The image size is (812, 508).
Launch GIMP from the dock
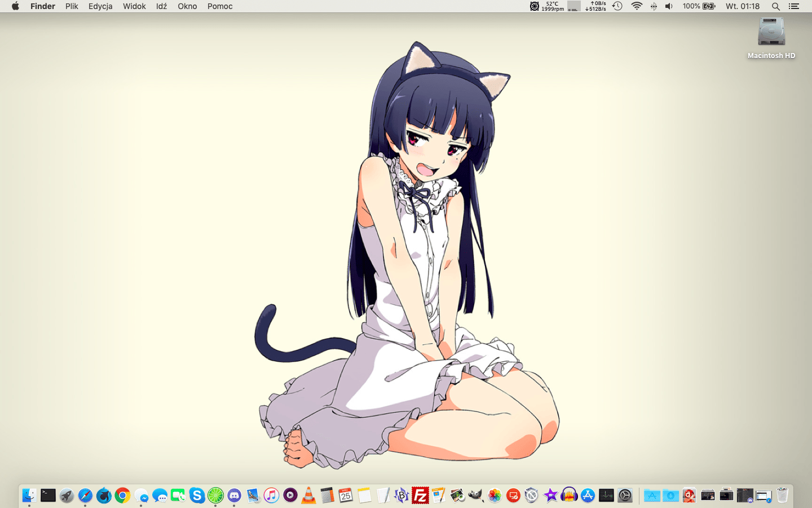pyautogui.click(x=476, y=496)
